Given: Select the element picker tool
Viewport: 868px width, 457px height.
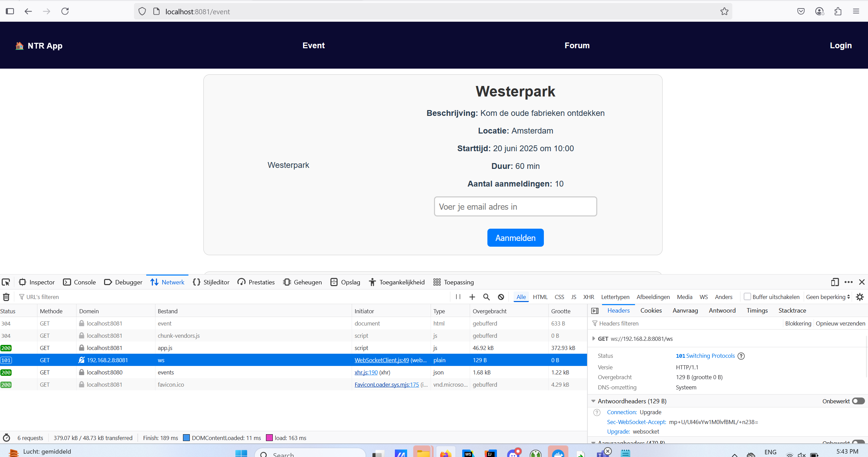Looking at the screenshot, I should 6,282.
